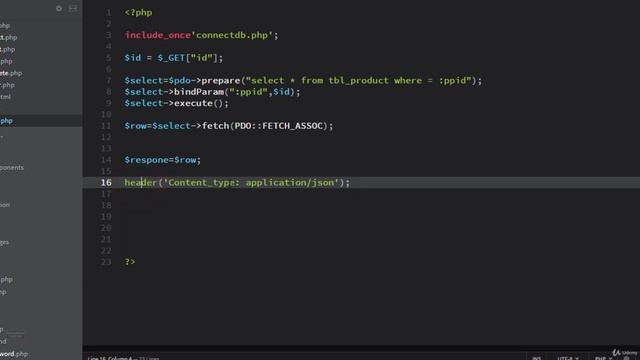
Task: Click the 'execute()' method call
Action: (x=199, y=103)
